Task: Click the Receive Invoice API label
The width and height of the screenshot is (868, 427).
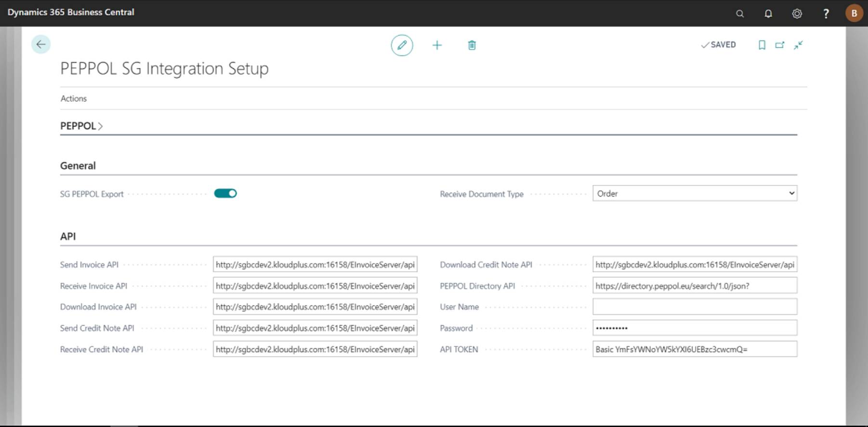Action: (x=93, y=286)
